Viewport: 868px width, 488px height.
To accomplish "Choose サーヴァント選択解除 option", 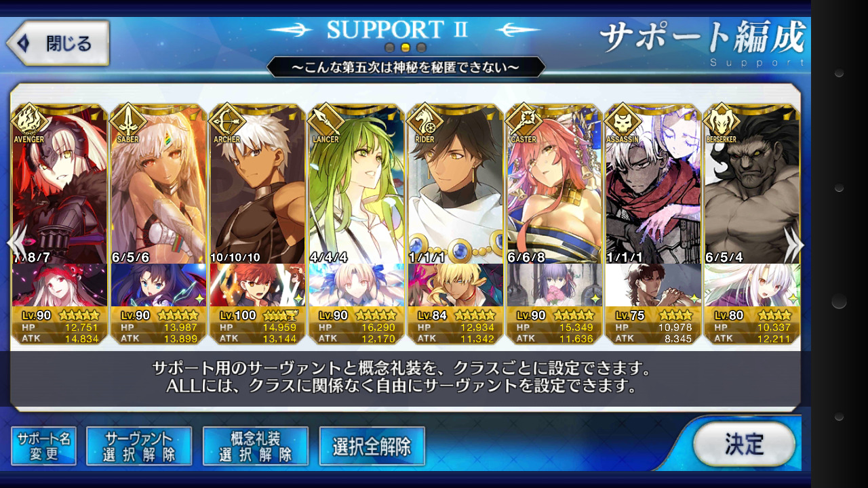I will point(139,446).
